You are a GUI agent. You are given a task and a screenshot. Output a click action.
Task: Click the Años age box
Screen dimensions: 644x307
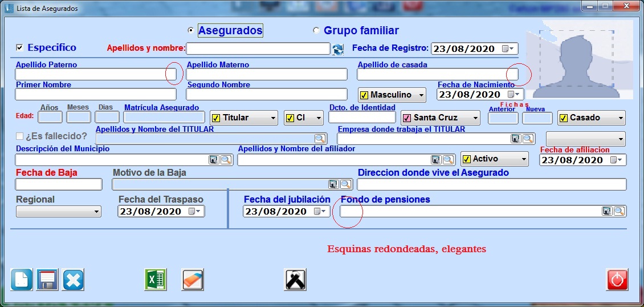[50, 117]
